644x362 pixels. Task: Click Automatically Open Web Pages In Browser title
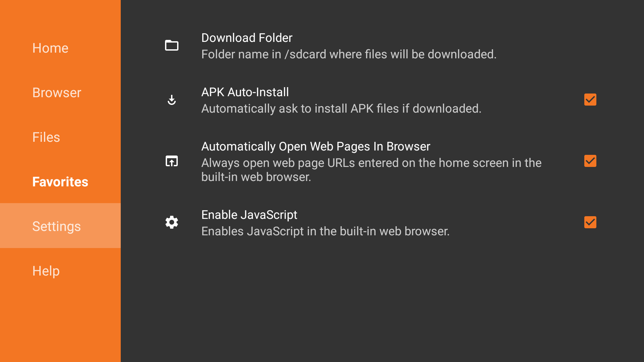click(x=315, y=146)
